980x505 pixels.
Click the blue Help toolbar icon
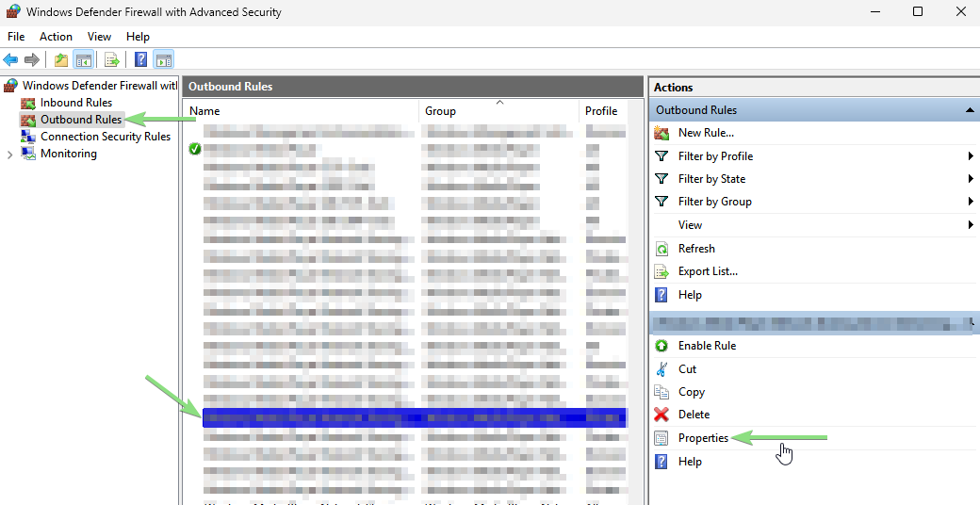click(140, 59)
